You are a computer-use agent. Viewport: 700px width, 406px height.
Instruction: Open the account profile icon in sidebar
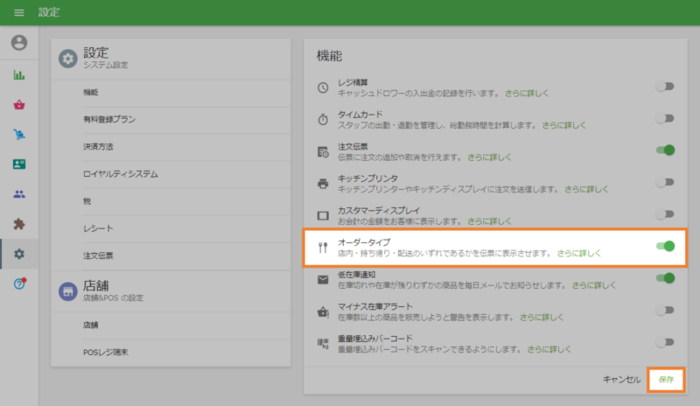[x=19, y=43]
